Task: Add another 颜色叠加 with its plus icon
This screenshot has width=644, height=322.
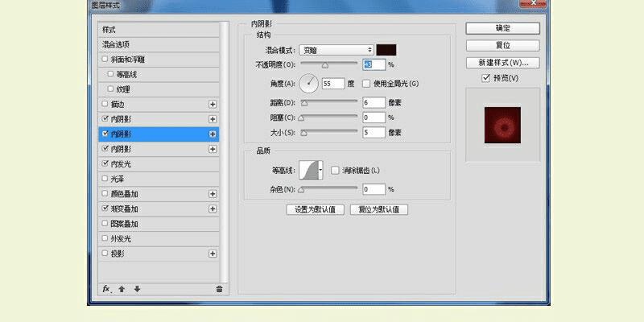Action: coord(213,194)
